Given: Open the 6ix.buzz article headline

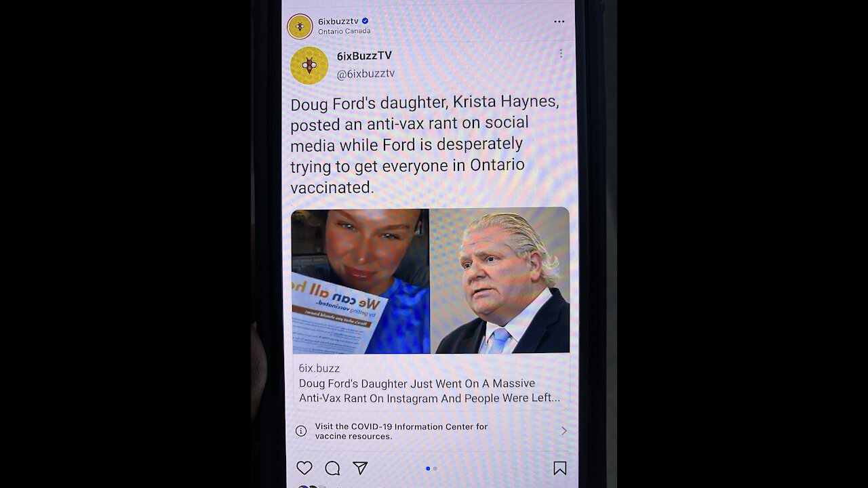Looking at the screenshot, I should pyautogui.click(x=429, y=391).
